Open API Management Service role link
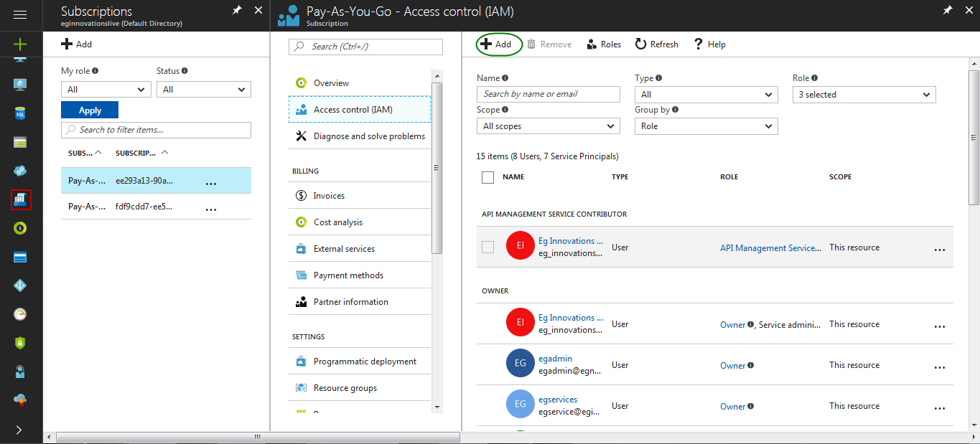 click(x=770, y=248)
